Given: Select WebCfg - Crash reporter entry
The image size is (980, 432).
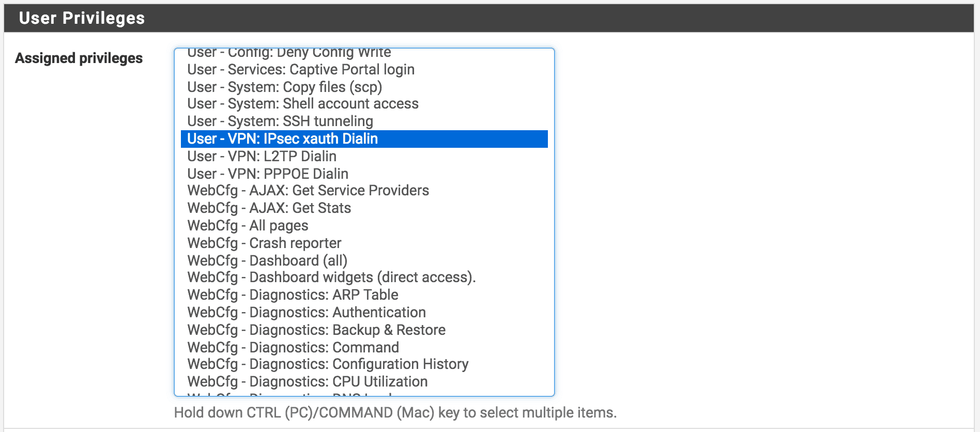Looking at the screenshot, I should (x=364, y=243).
